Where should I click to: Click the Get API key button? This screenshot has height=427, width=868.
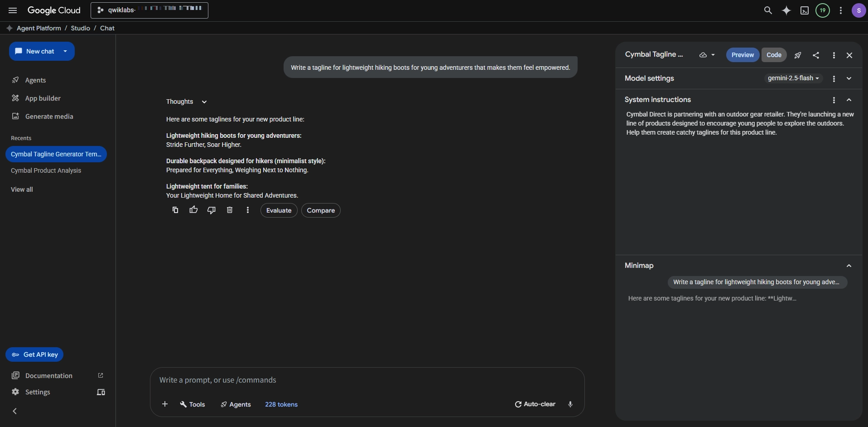[x=34, y=354]
